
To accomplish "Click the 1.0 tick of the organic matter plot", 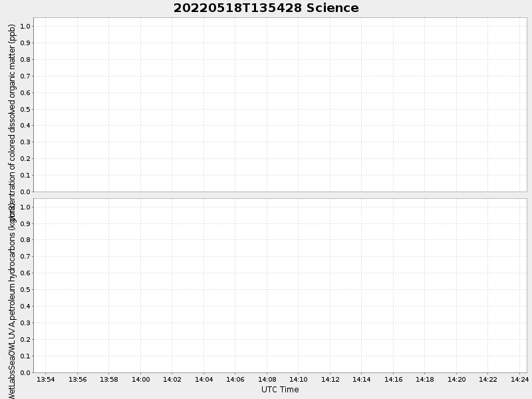I will [25, 26].
